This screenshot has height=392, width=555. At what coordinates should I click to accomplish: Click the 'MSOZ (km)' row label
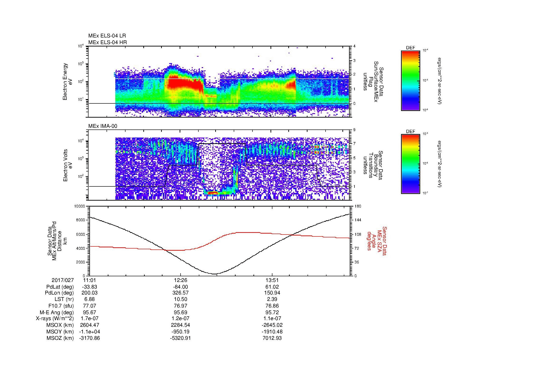(60, 338)
